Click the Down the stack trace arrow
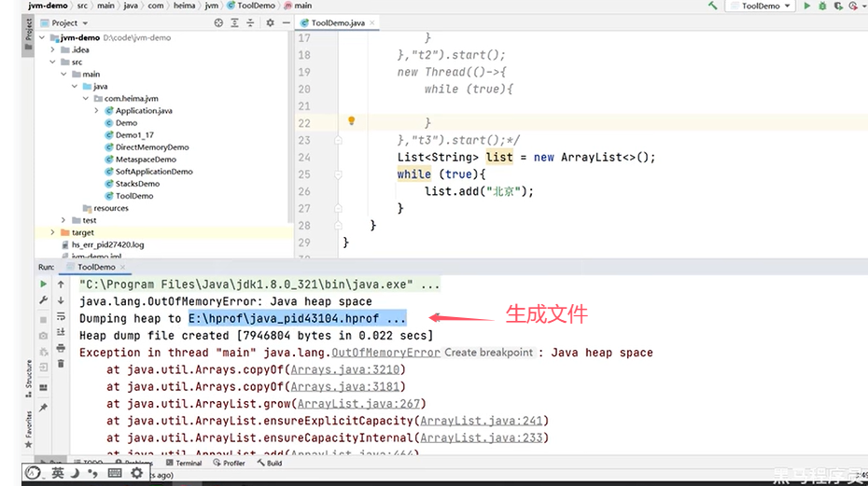This screenshot has height=486, width=868. 61,300
